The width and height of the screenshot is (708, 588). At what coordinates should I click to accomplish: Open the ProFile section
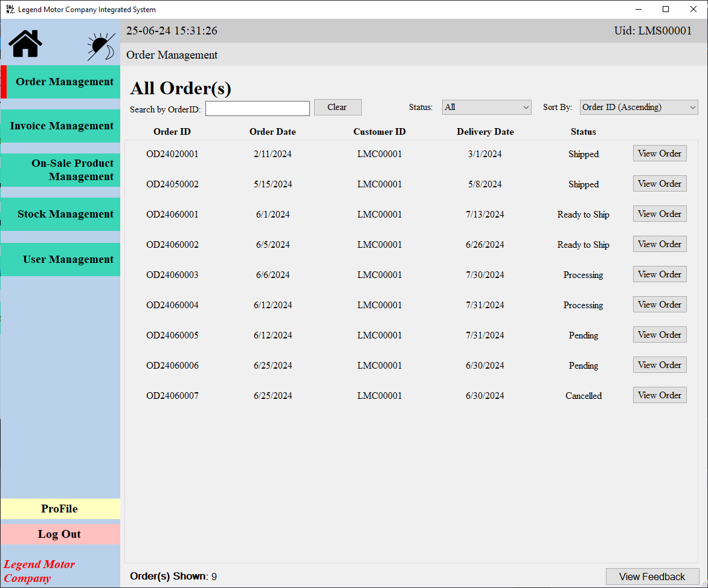click(x=60, y=509)
